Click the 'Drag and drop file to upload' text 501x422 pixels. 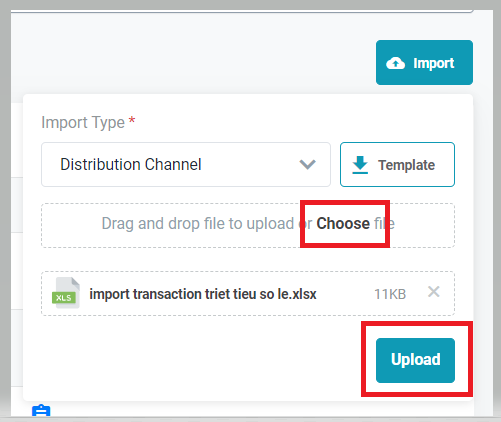198,223
